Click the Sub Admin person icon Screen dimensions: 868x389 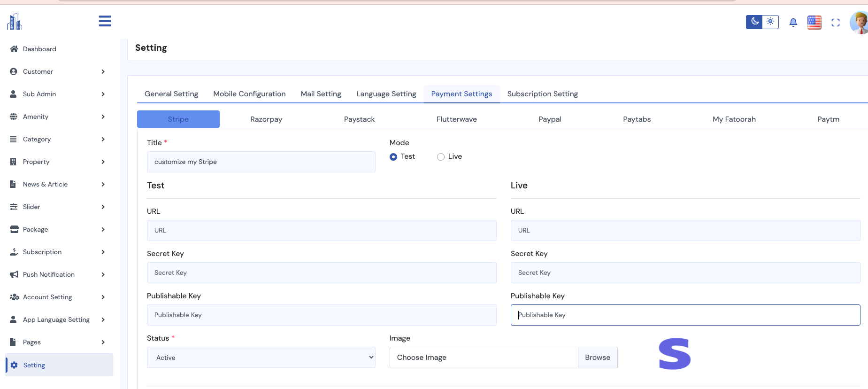(x=14, y=94)
